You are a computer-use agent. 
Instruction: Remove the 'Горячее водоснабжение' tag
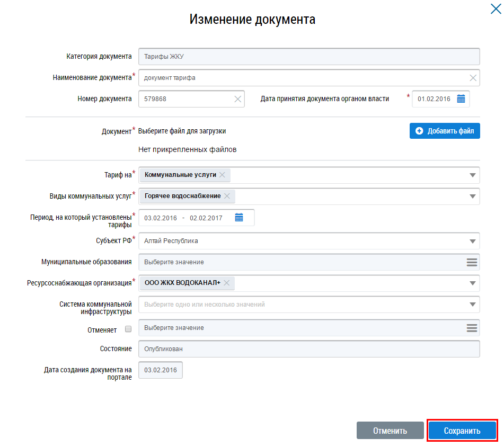point(227,196)
